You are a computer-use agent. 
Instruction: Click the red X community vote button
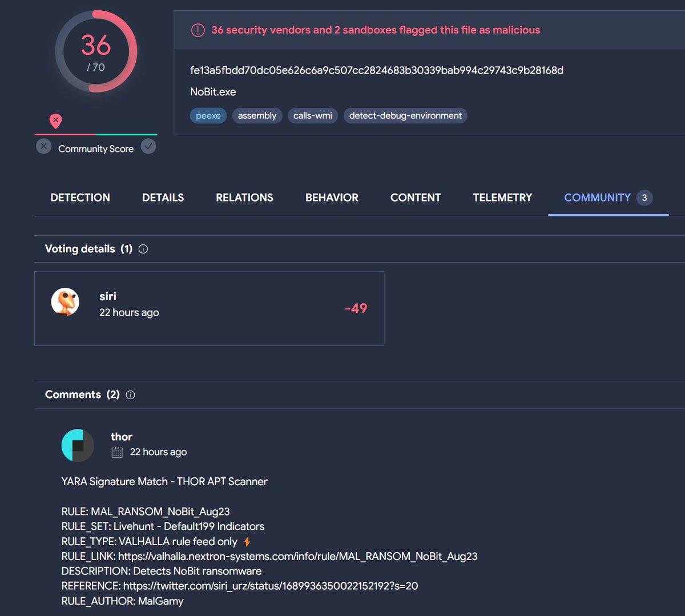click(x=44, y=147)
